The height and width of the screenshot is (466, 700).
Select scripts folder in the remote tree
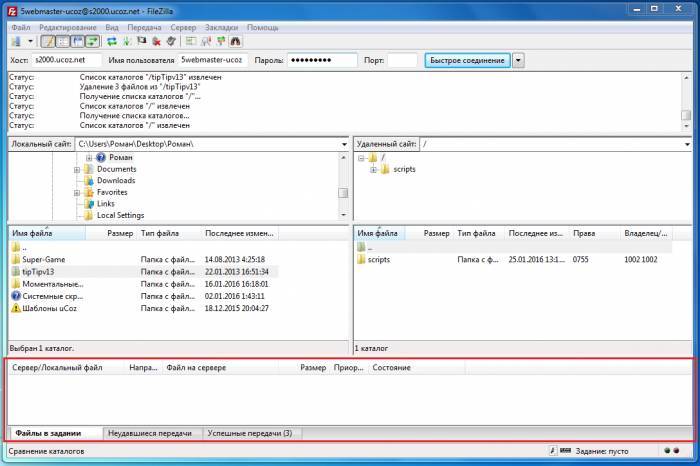pos(404,169)
